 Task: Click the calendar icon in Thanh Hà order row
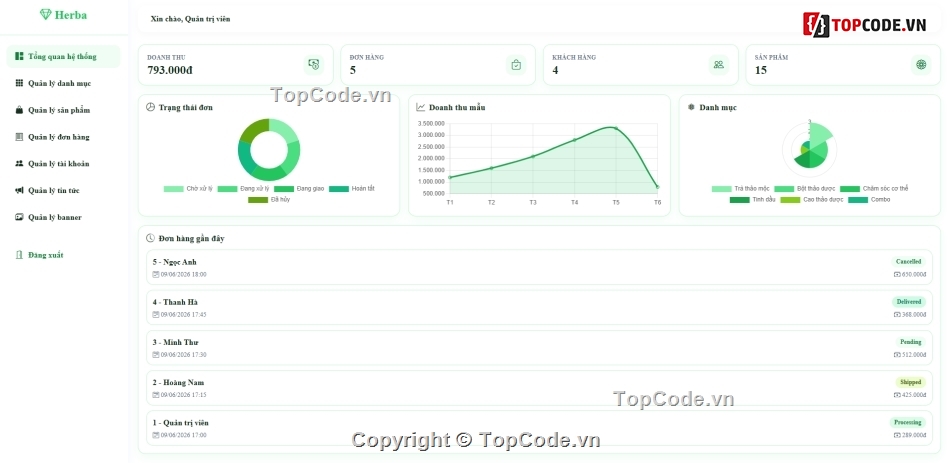[156, 315]
